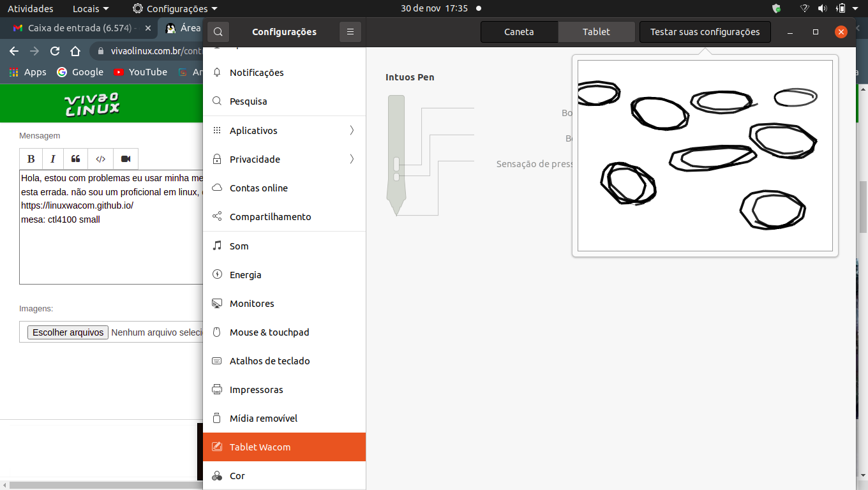Open the clock and calendar in top bar
The image size is (868, 490).
pos(435,9)
